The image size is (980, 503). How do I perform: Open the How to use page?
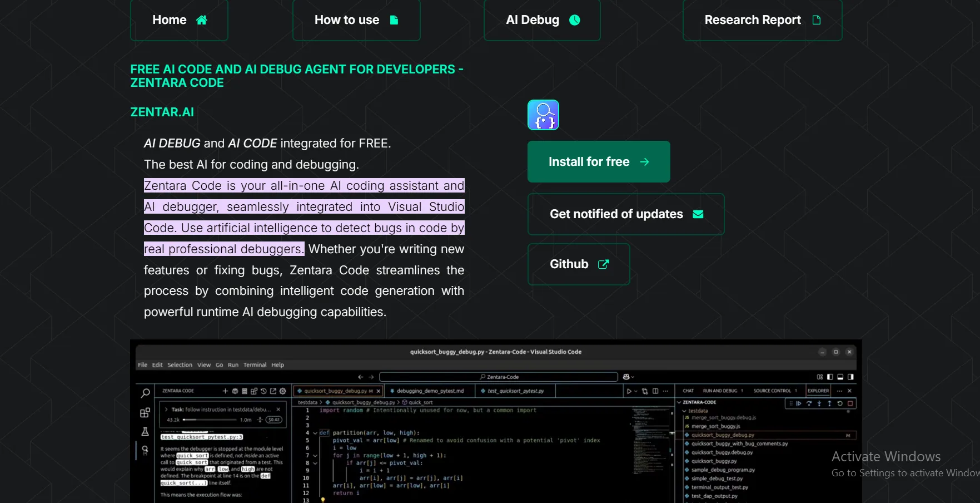pos(356,20)
